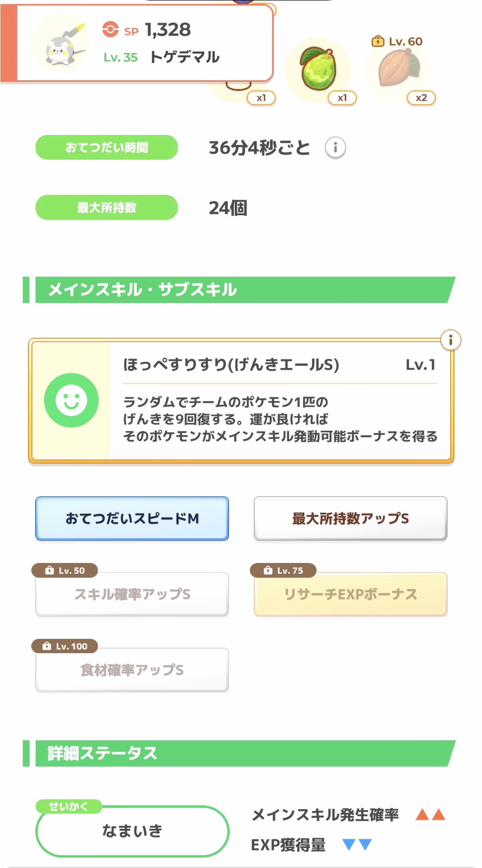Tap the orange up arrows for メインスキル発生確率
This screenshot has height=868, width=482.
coord(430,814)
